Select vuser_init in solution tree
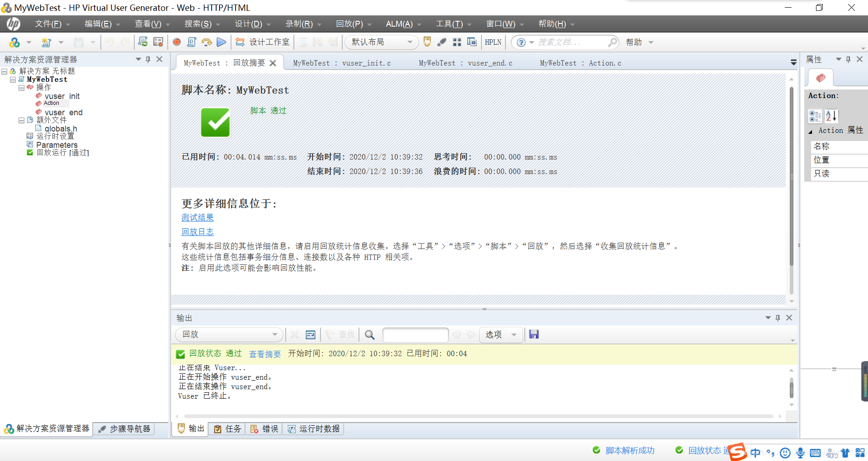The image size is (868, 461). 62,96
